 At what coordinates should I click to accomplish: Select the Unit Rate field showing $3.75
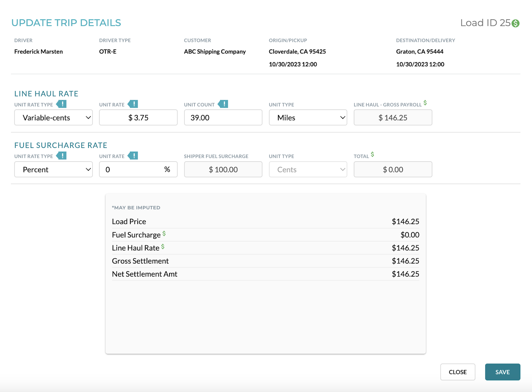[138, 117]
